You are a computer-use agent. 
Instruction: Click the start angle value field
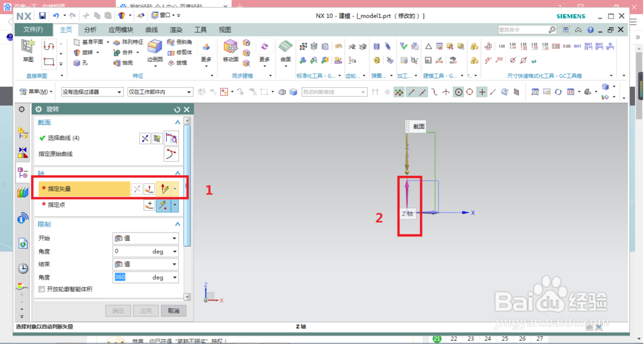coord(146,251)
